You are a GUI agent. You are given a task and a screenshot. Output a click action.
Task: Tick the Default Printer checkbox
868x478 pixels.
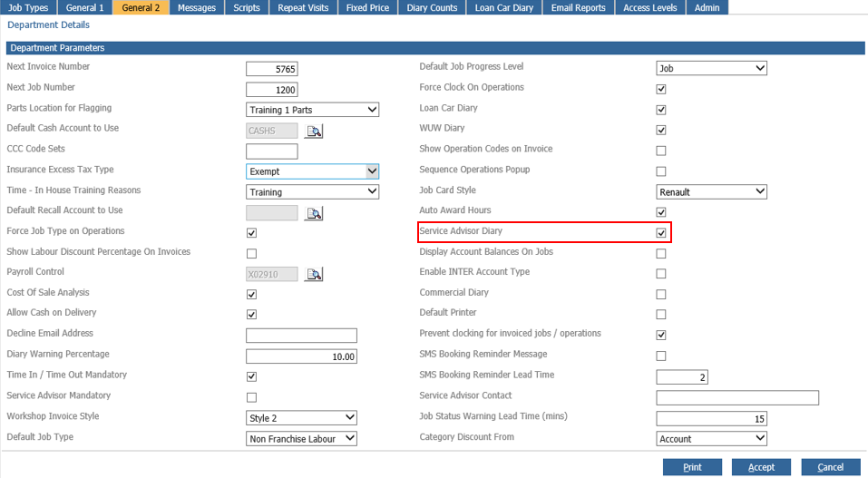(x=661, y=314)
